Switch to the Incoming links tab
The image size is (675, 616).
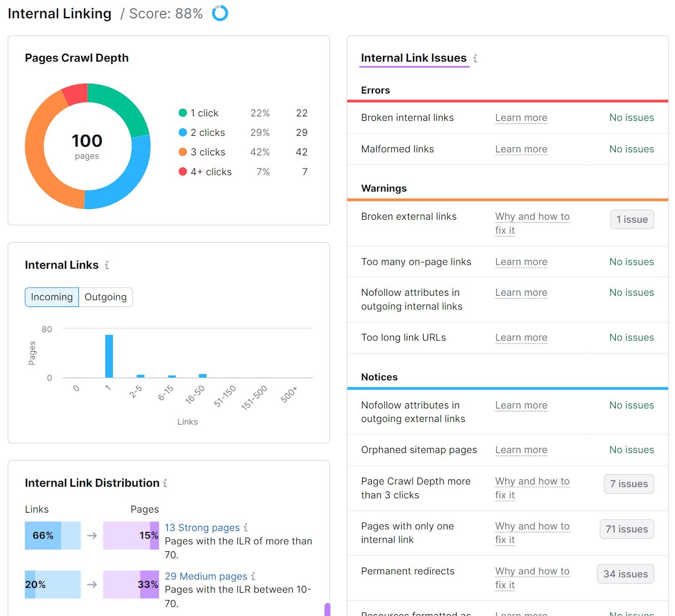[52, 297]
